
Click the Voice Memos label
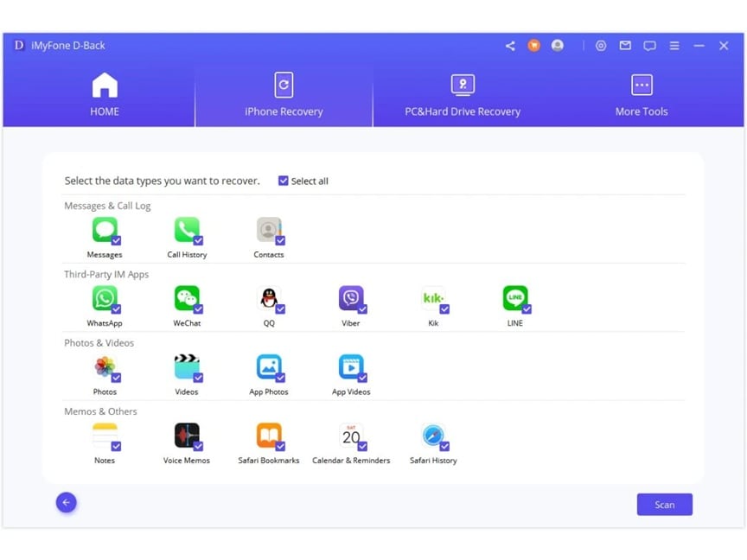point(186,461)
